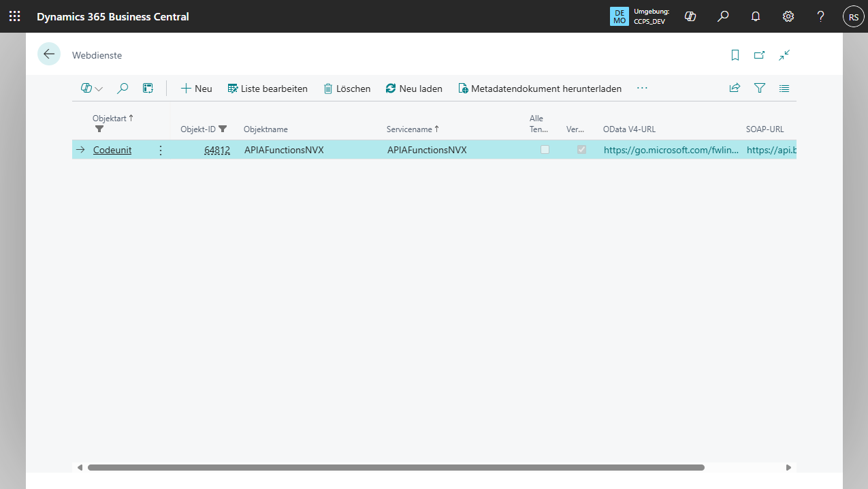Bookmark the Webdienste page
This screenshot has height=489, width=868.
(735, 55)
